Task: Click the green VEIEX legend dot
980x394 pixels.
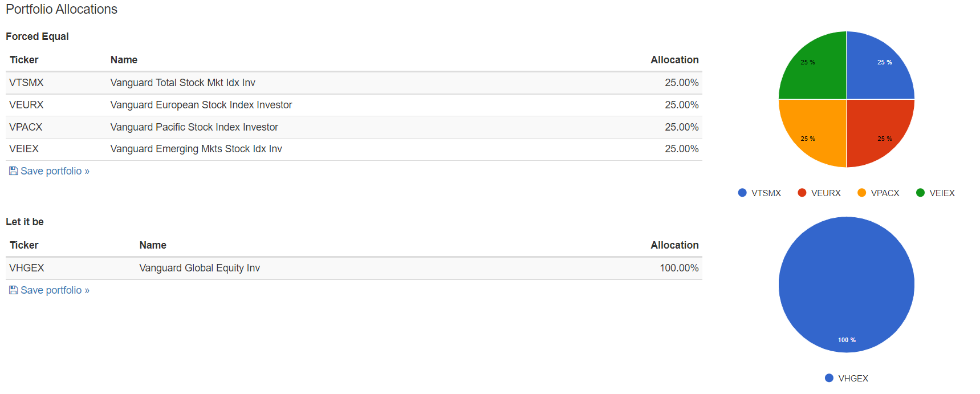Action: [920, 193]
